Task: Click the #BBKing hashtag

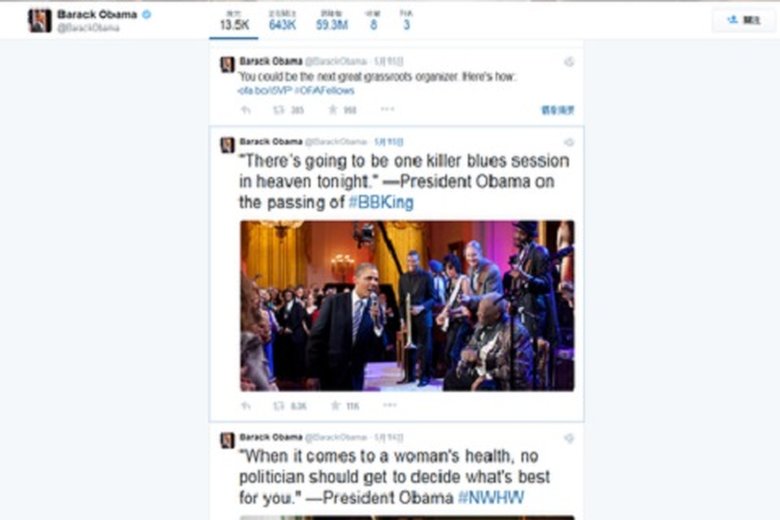Action: coord(381,203)
